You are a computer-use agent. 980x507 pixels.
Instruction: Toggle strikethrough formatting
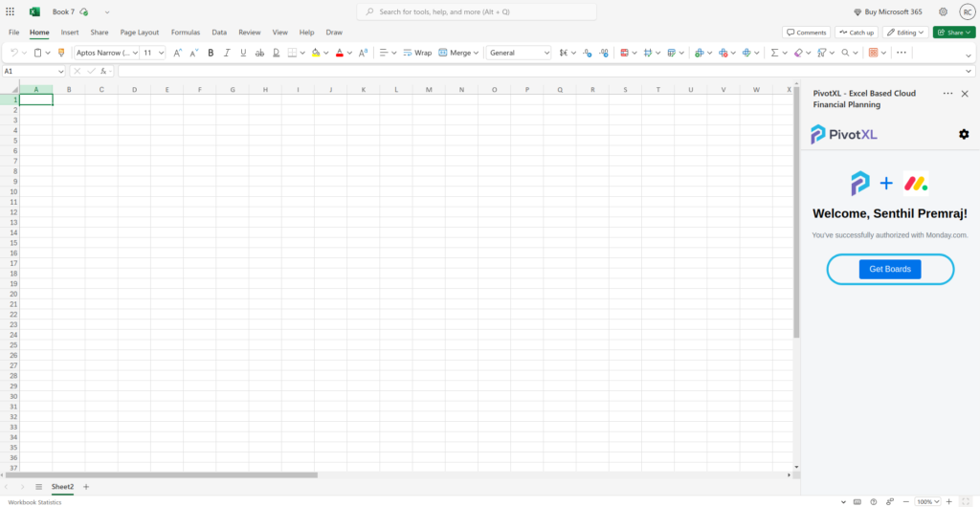click(260, 53)
